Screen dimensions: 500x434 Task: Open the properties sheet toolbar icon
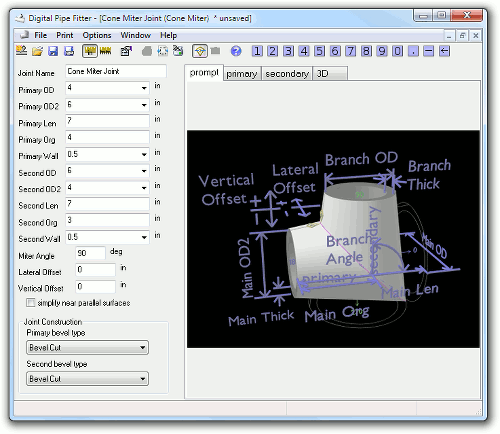point(126,51)
